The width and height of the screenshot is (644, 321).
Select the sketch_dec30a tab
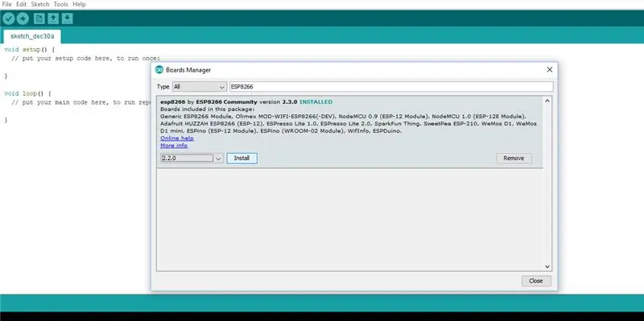coord(32,36)
